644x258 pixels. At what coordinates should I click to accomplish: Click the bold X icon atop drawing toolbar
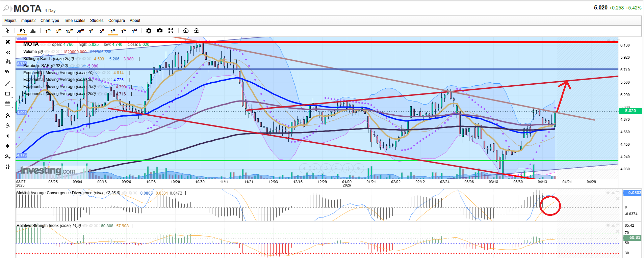tap(8, 42)
